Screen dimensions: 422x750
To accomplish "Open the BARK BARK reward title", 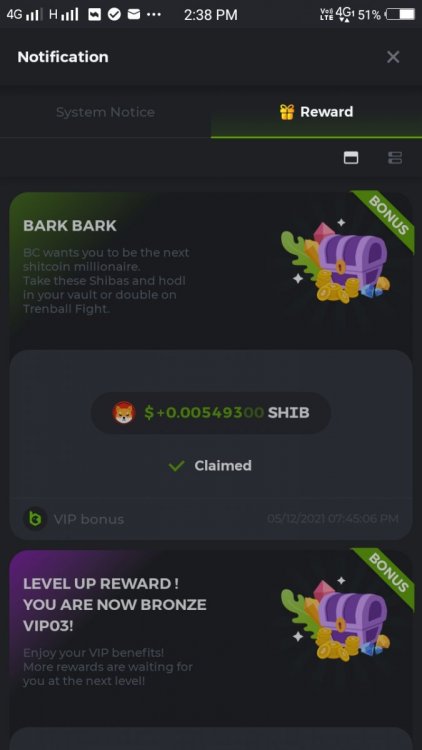I will (x=70, y=226).
